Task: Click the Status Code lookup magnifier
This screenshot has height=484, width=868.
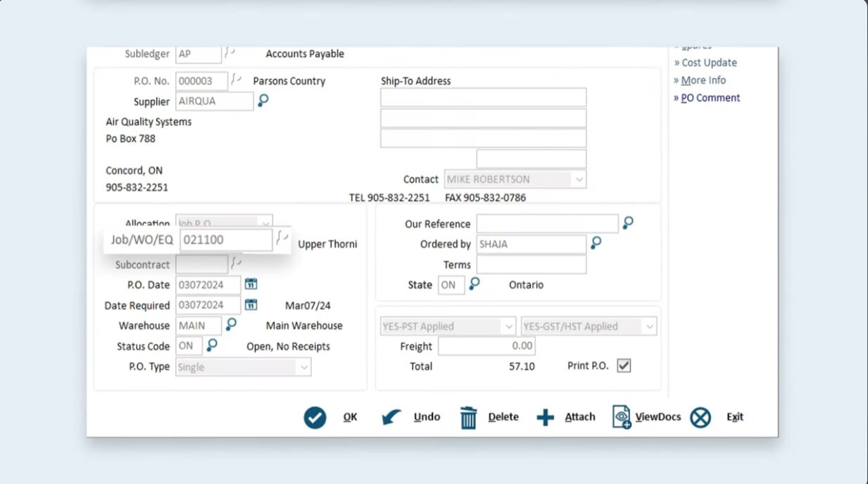Action: [x=212, y=345]
